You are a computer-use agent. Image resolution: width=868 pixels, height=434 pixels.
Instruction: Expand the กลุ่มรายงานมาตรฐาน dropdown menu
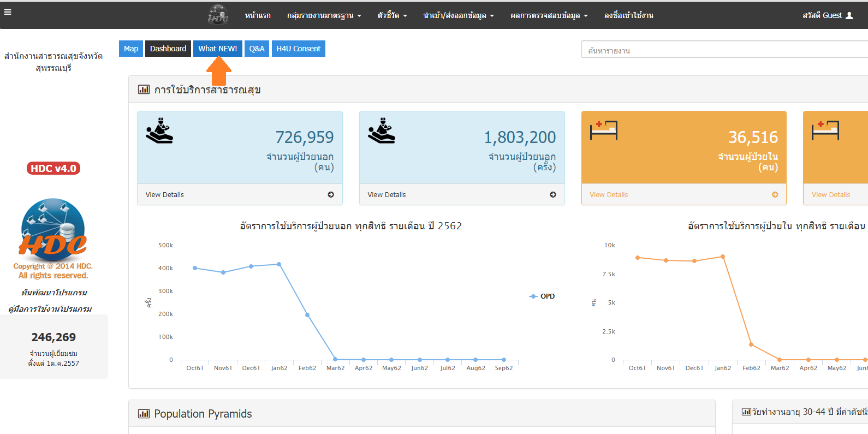click(x=324, y=15)
